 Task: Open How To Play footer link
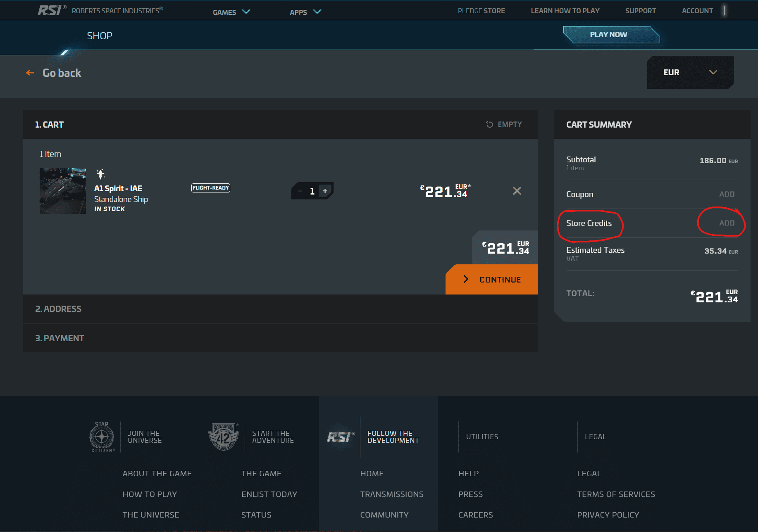[150, 494]
